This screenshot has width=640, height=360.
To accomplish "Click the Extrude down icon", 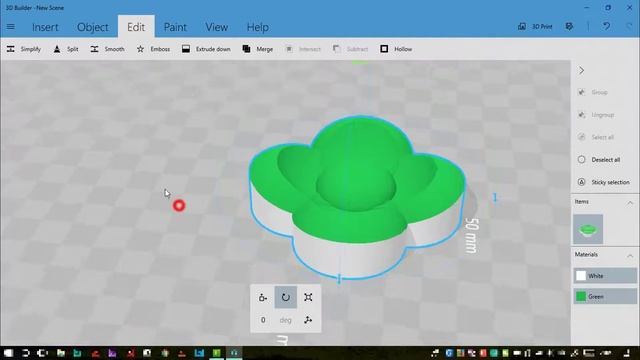I will click(186, 49).
